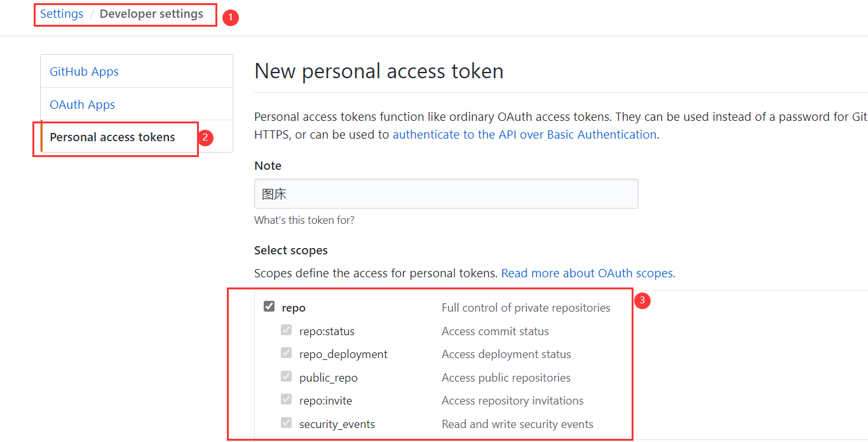Toggle the repo:status checkbox
Screen dimensions: 868x442
coord(287,331)
